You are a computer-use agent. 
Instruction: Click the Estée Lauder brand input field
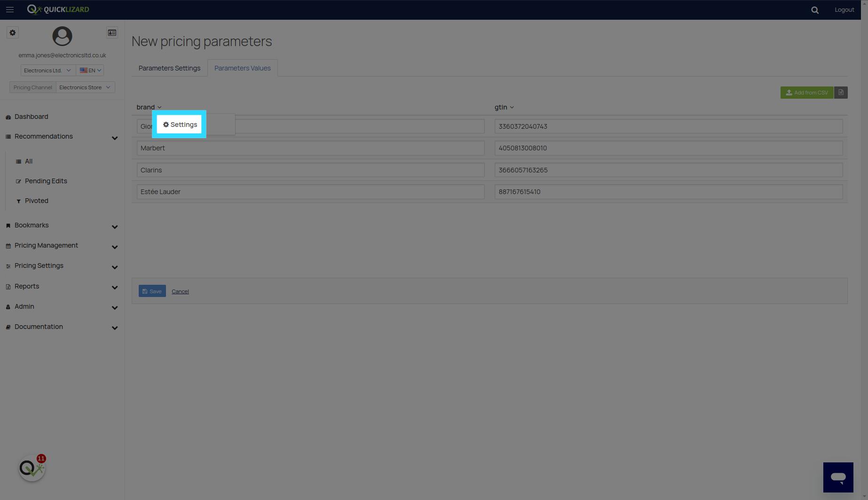(310, 192)
